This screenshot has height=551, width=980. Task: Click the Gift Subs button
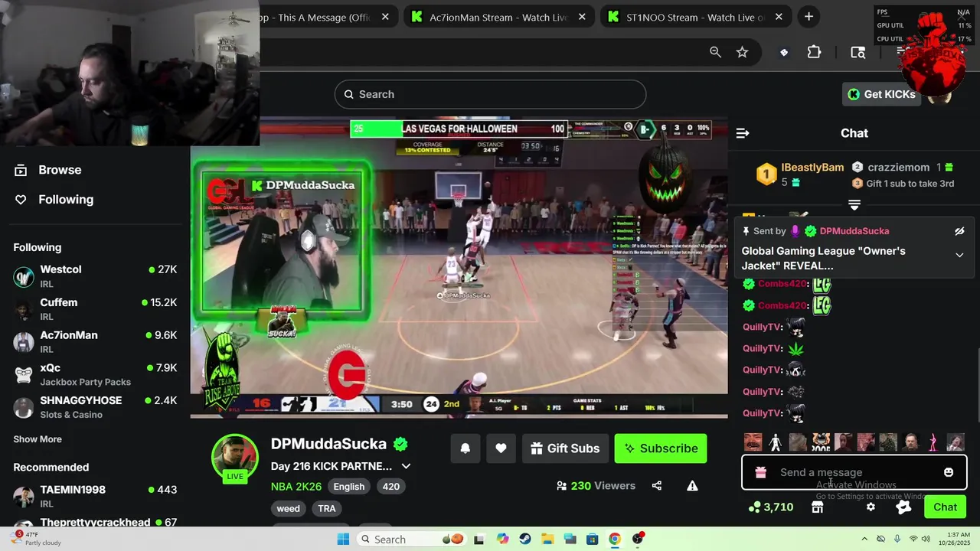click(565, 448)
